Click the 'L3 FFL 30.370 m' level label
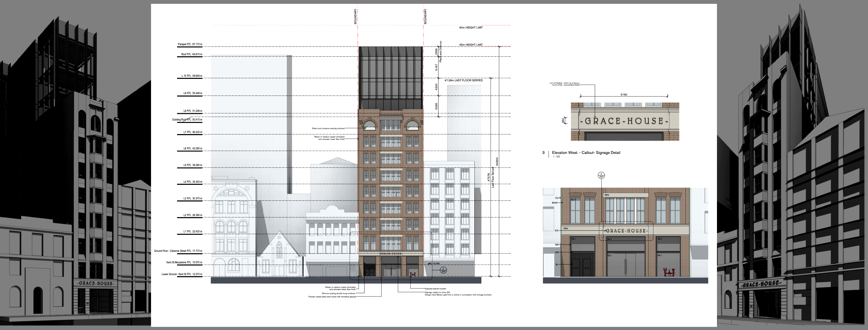Viewport: 868px width, 330px height. click(192, 199)
